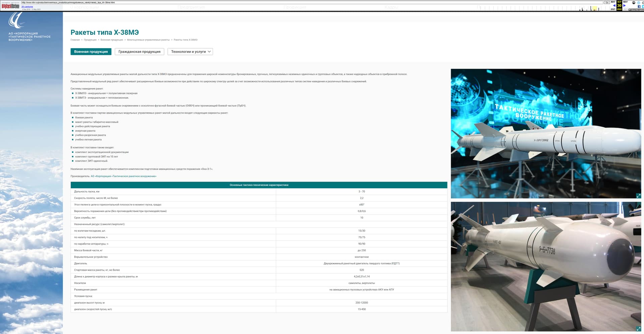Enlarge the bottom missile photo using the expand icon
This screenshot has height=334, width=644.
point(638,329)
